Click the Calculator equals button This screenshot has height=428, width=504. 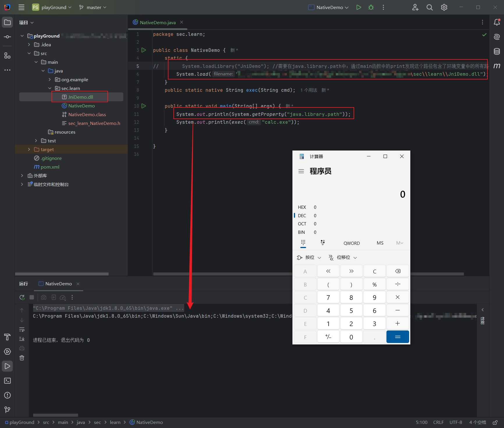click(x=397, y=337)
